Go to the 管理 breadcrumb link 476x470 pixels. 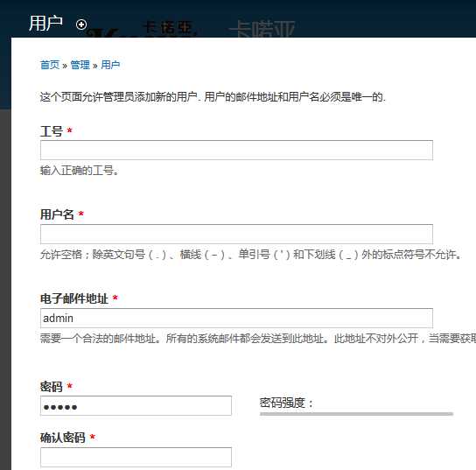pos(80,65)
